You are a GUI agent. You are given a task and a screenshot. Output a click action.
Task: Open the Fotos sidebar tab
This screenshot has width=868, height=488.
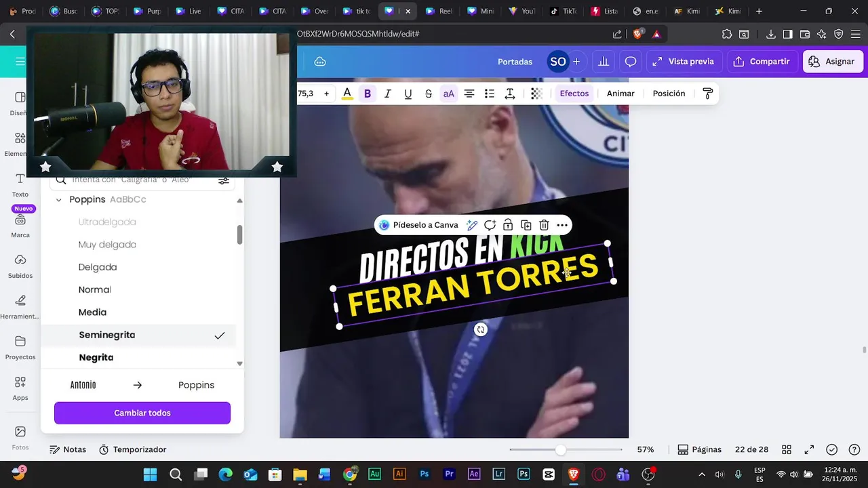pos(20,438)
